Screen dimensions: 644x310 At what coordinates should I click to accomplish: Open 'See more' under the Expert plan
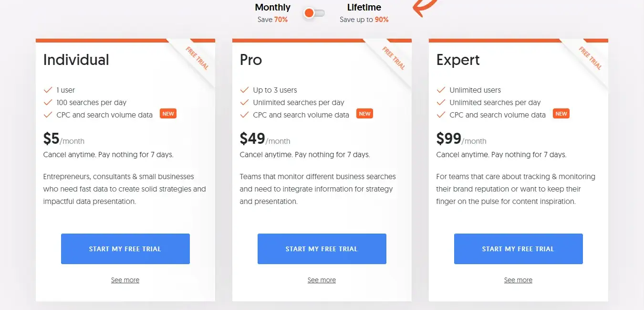(518, 280)
